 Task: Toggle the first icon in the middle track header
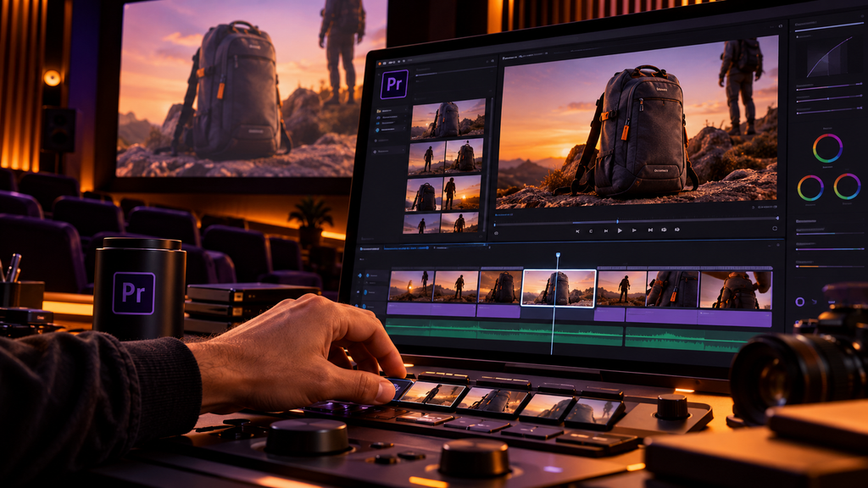point(359,292)
